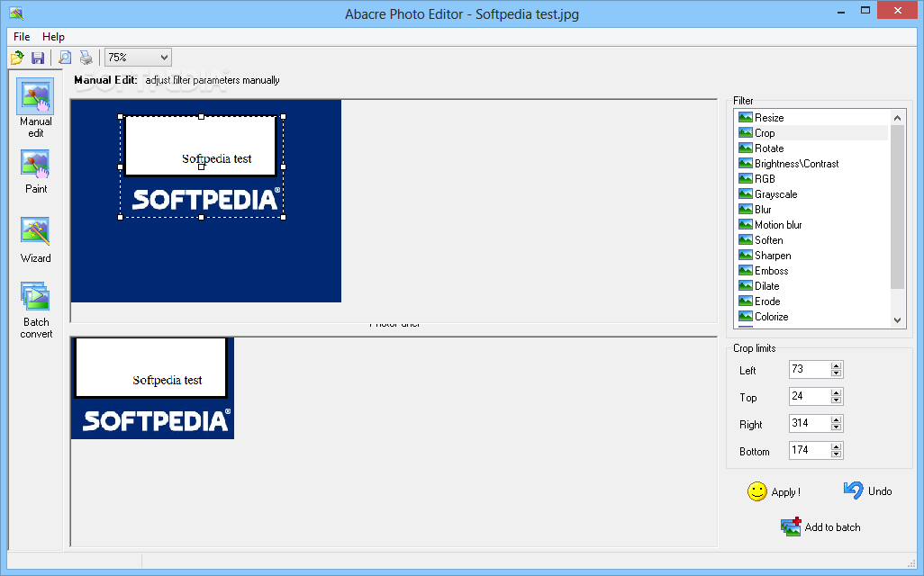This screenshot has width=924, height=576.
Task: Click the top-left crop selection handle
Action: (120, 117)
